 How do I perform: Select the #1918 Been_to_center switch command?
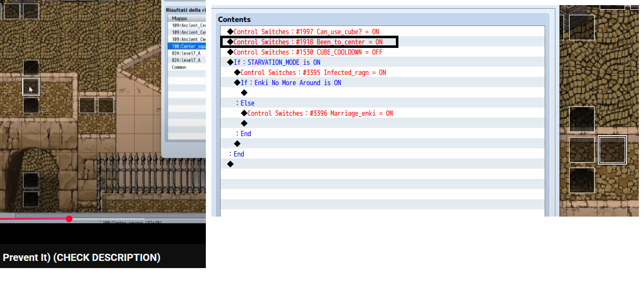[305, 42]
